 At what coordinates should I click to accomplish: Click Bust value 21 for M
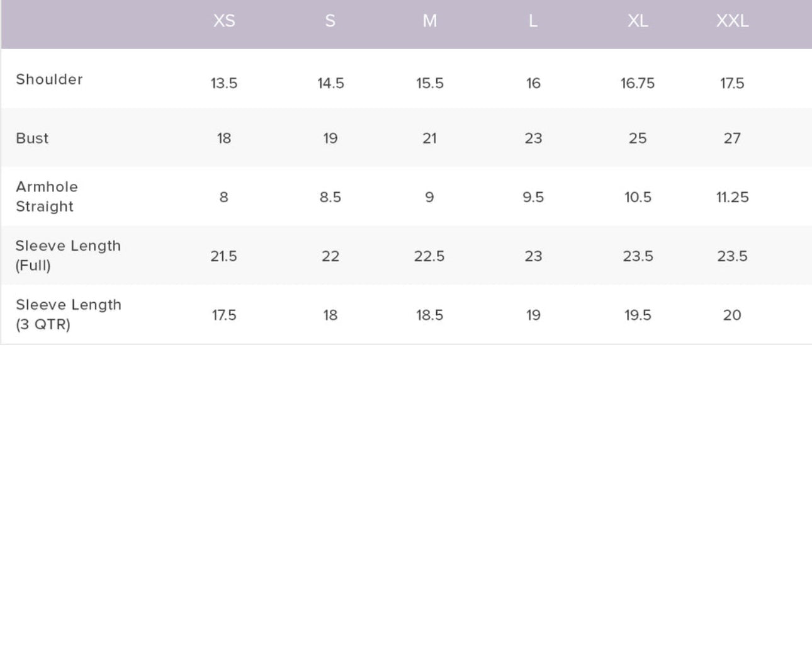click(429, 139)
